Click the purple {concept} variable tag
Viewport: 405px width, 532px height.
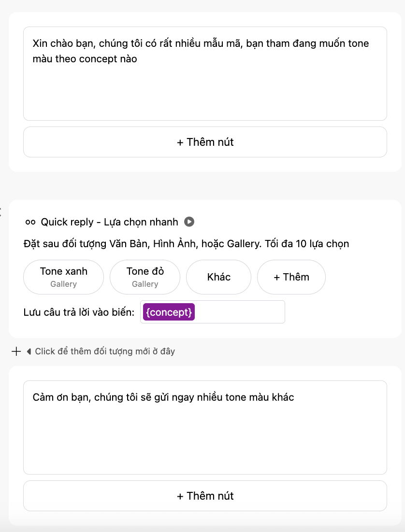169,312
